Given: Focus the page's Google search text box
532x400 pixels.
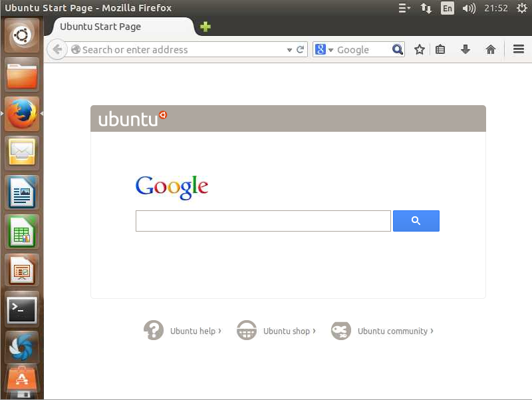Looking at the screenshot, I should (x=263, y=221).
